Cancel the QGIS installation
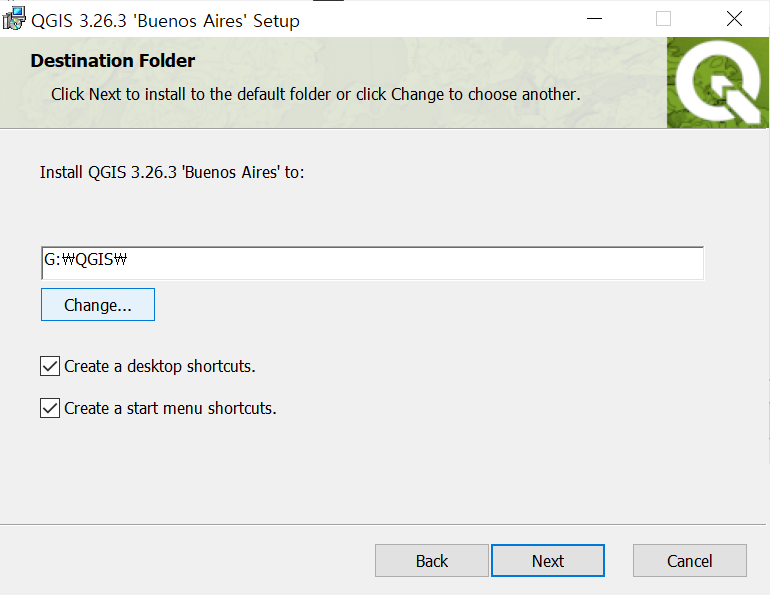 [689, 560]
